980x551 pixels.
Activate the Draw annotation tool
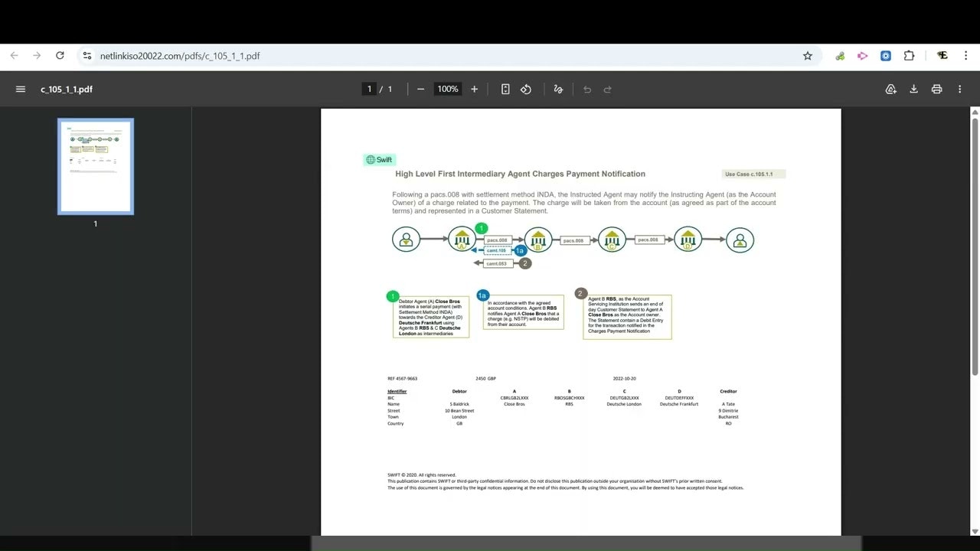(558, 89)
